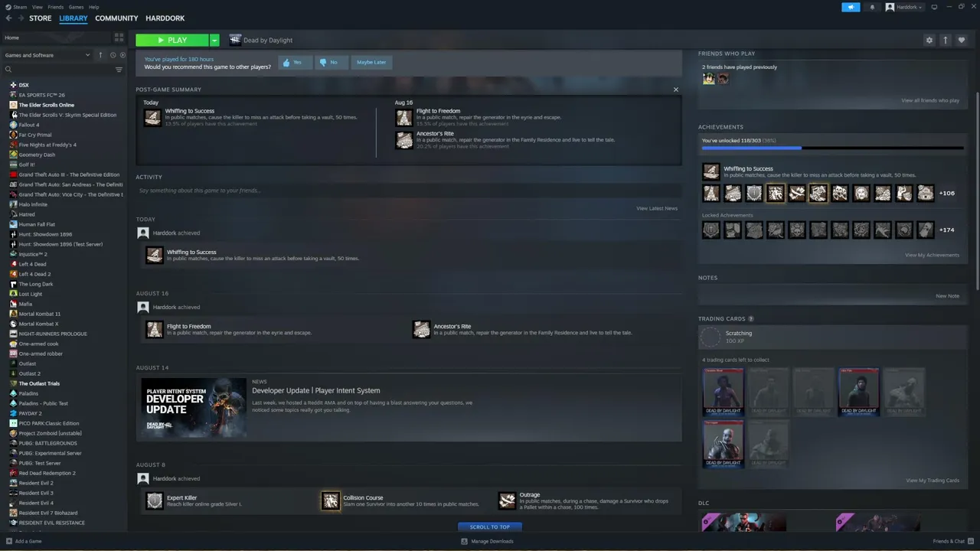The width and height of the screenshot is (980, 551).
Task: Select The Elder Scrolls Online in library list
Action: pyautogui.click(x=47, y=105)
